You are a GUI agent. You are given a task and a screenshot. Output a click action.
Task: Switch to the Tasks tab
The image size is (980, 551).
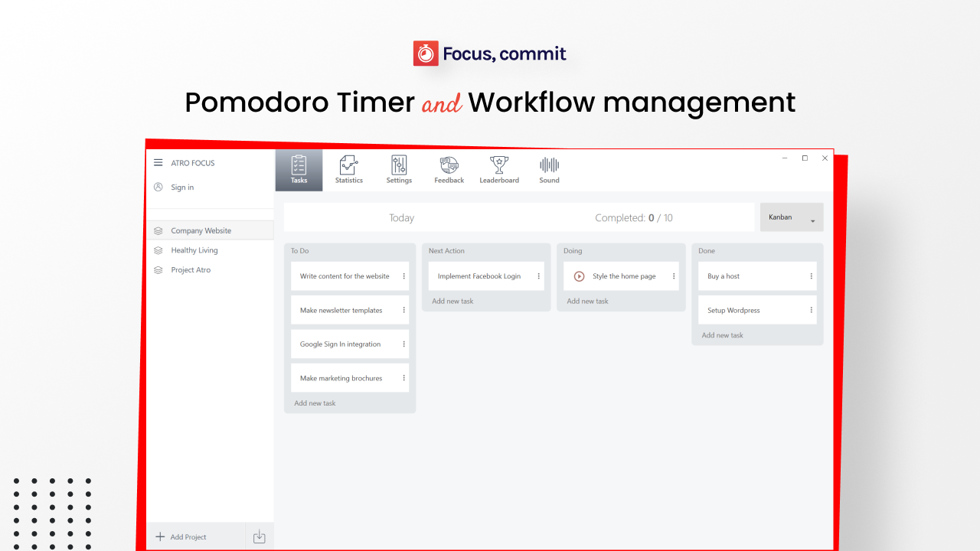[x=299, y=170]
